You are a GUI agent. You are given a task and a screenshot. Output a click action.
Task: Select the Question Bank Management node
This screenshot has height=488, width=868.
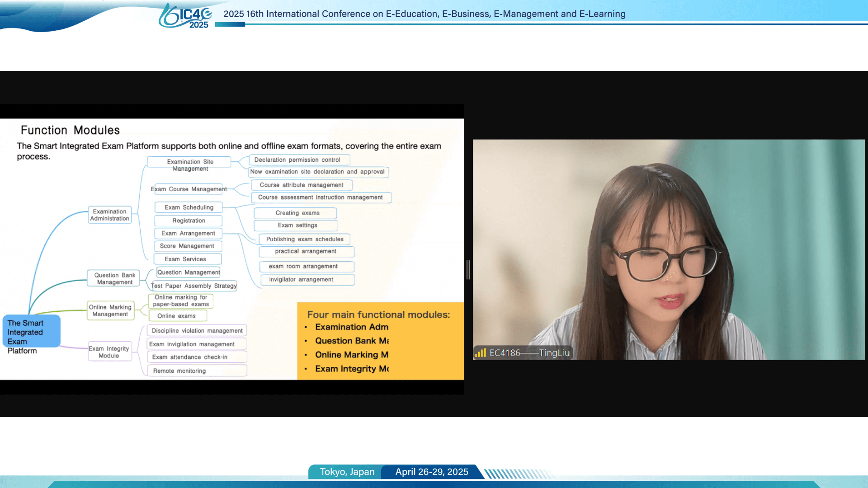point(114,278)
